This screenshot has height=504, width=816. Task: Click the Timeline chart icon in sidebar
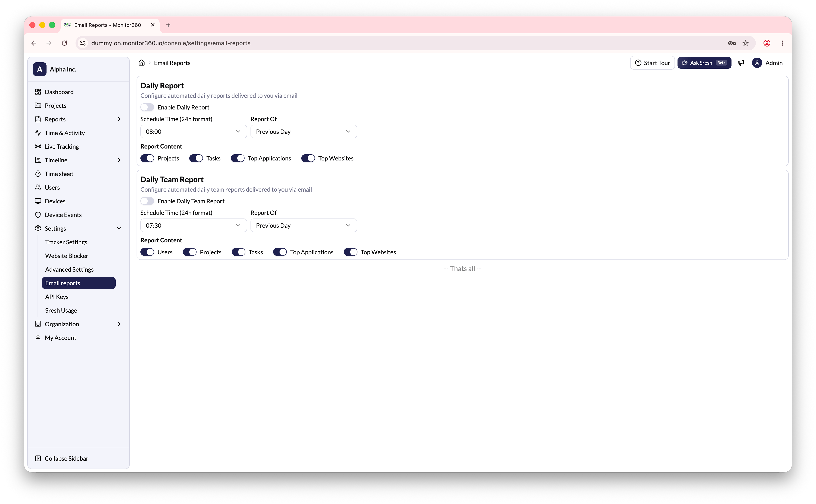(38, 160)
